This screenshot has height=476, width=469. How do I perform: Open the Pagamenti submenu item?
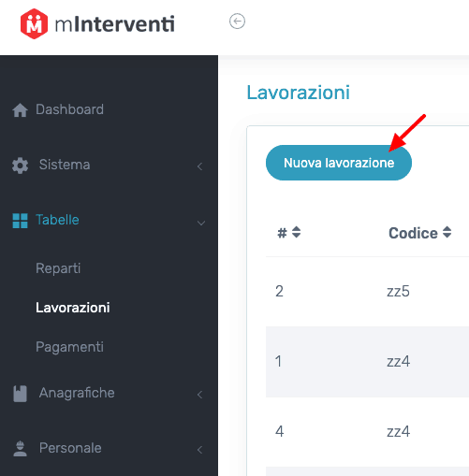(69, 347)
